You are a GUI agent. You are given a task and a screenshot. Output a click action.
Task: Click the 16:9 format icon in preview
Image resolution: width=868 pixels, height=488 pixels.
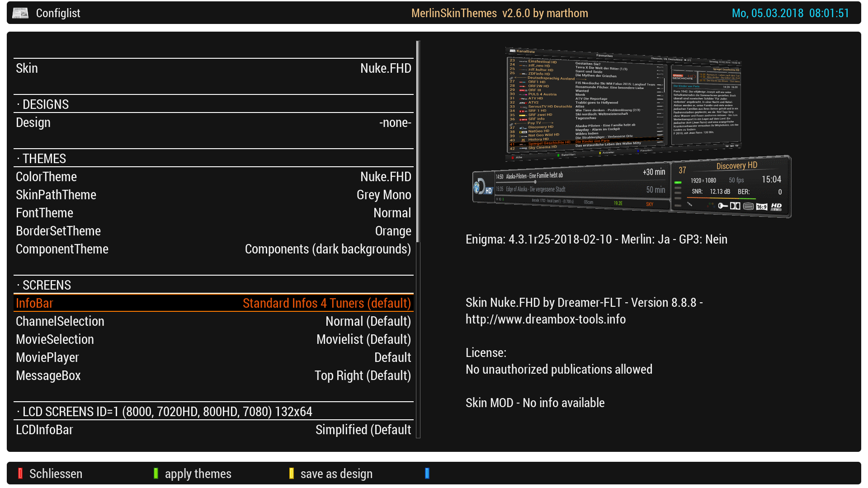761,206
